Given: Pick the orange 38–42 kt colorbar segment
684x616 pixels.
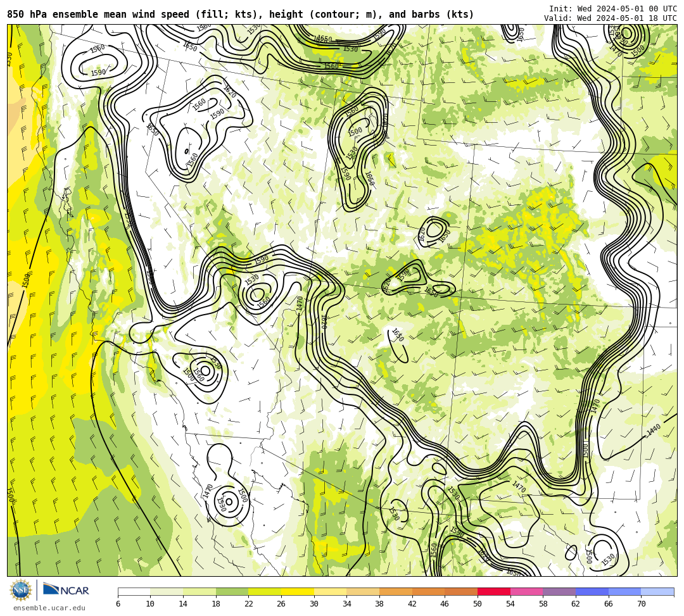Looking at the screenshot, I should point(396,591).
